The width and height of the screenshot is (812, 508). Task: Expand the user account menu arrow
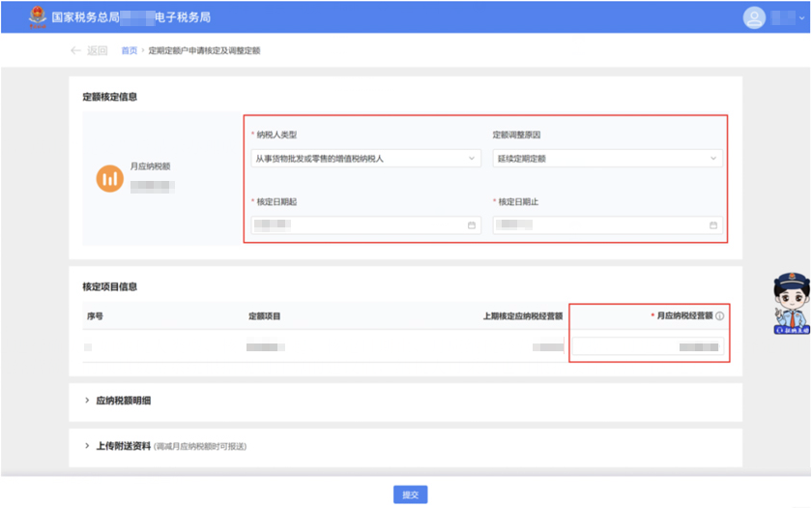point(801,18)
